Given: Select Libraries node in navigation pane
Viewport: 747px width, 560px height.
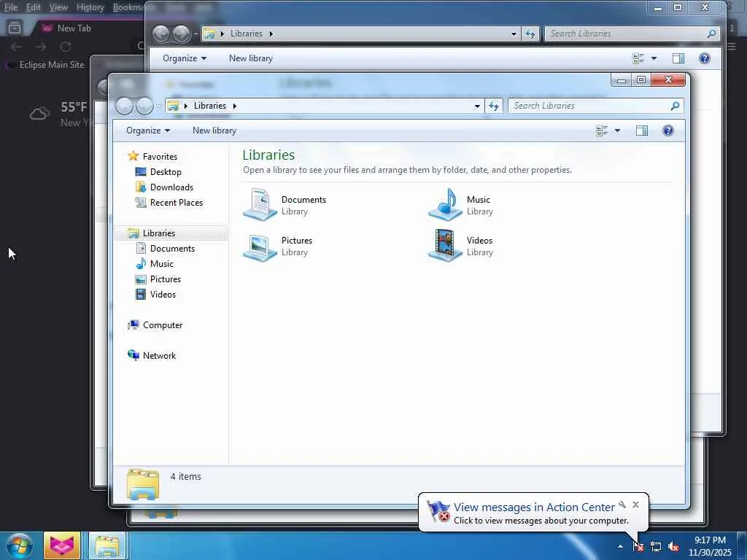Looking at the screenshot, I should [158, 233].
